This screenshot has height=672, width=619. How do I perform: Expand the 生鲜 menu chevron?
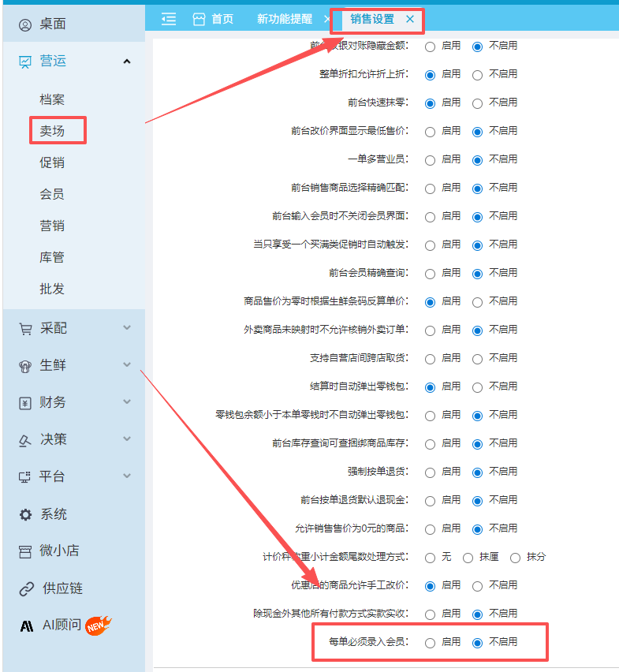click(127, 364)
